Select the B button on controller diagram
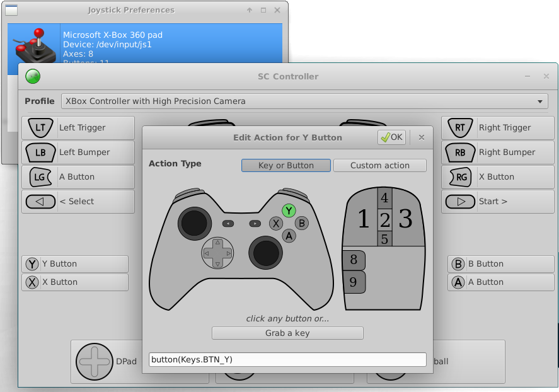The image size is (559, 392). coord(302,222)
